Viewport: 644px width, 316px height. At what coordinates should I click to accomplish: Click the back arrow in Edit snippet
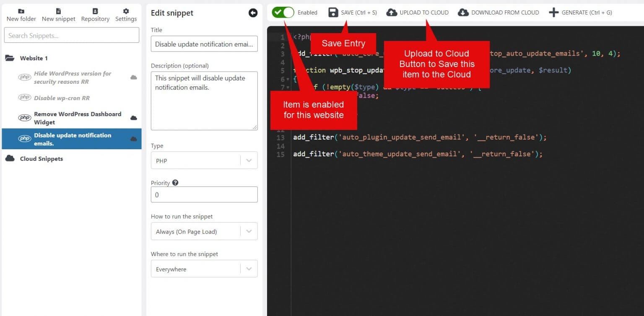click(253, 13)
